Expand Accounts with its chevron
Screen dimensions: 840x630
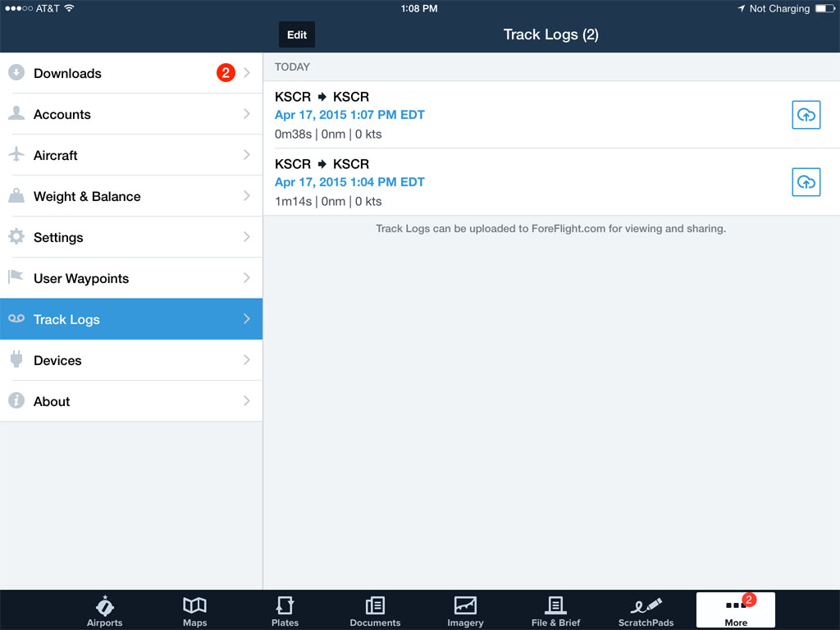point(246,113)
